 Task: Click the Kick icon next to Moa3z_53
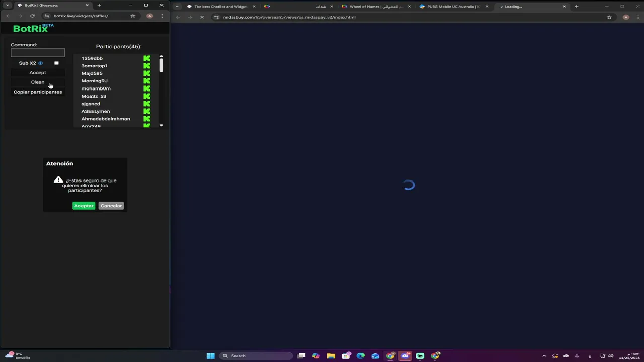pos(147,96)
